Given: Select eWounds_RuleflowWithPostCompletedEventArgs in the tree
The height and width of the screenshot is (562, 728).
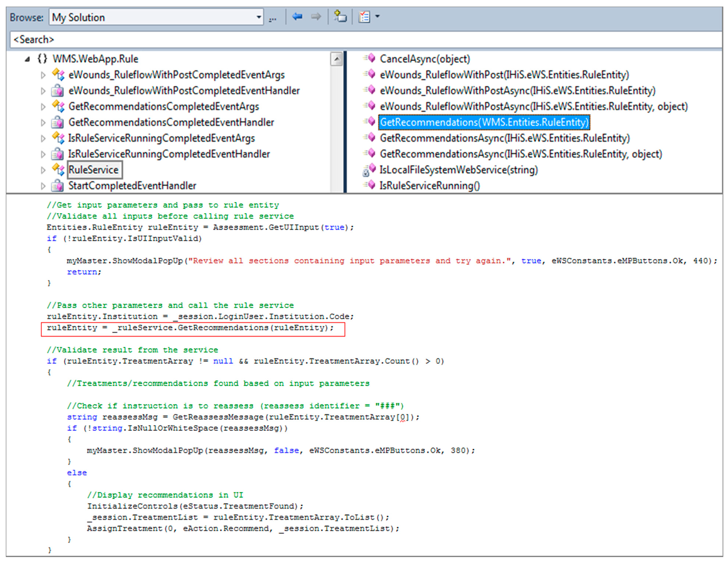Looking at the screenshot, I should (176, 75).
